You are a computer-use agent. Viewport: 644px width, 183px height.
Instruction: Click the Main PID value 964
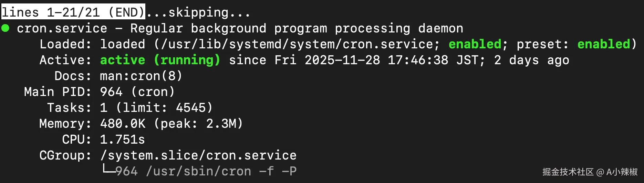pos(111,92)
